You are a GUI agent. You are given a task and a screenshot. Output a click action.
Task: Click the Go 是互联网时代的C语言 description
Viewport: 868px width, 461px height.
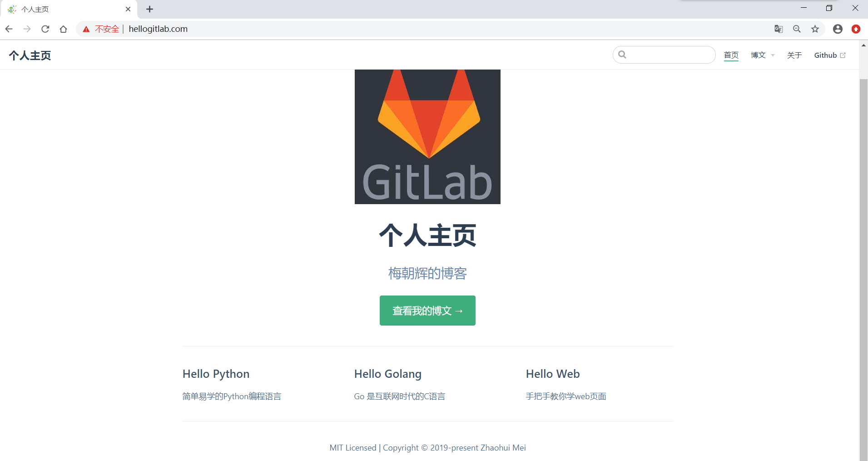[x=400, y=396]
